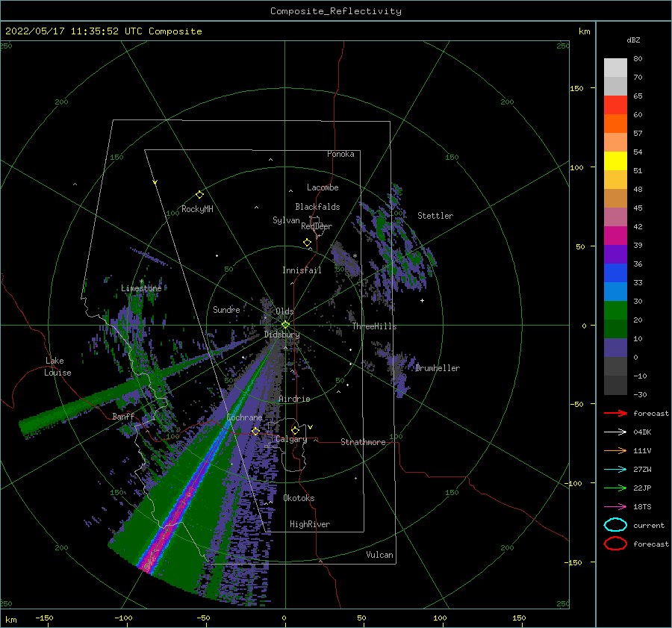Select the bright orange swatch in dBZ scale

[615, 124]
